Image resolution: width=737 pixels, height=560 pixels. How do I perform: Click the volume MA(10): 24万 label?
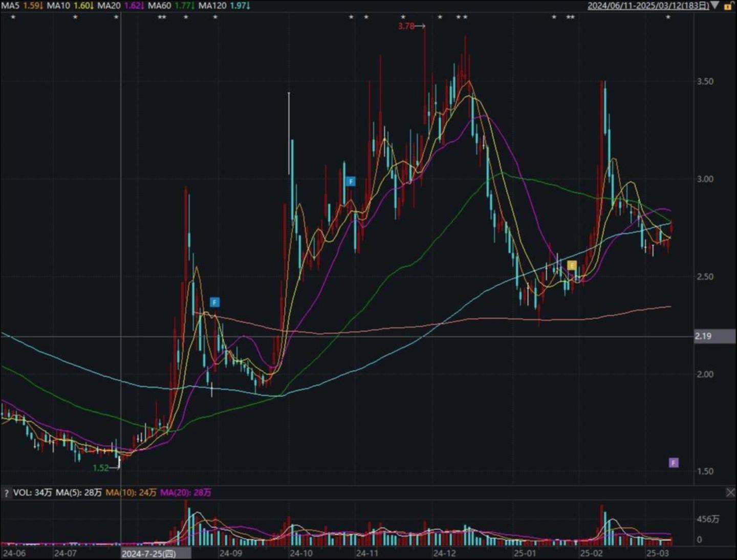[x=131, y=492]
